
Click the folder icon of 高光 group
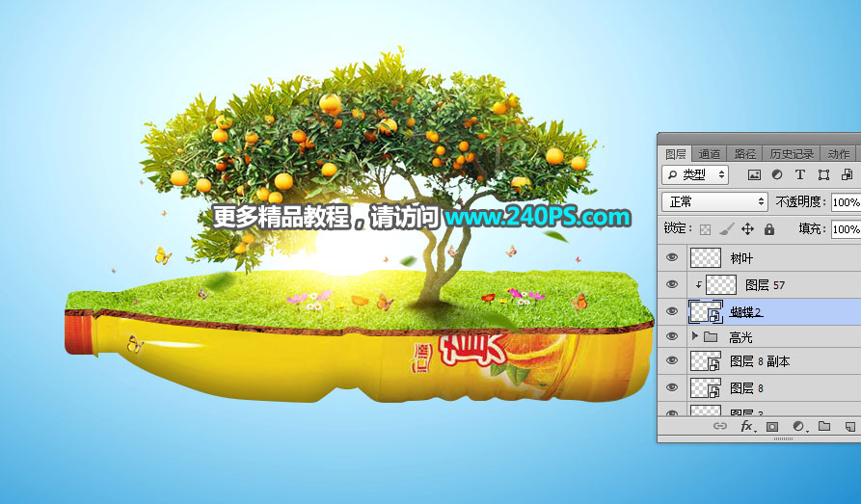(712, 336)
